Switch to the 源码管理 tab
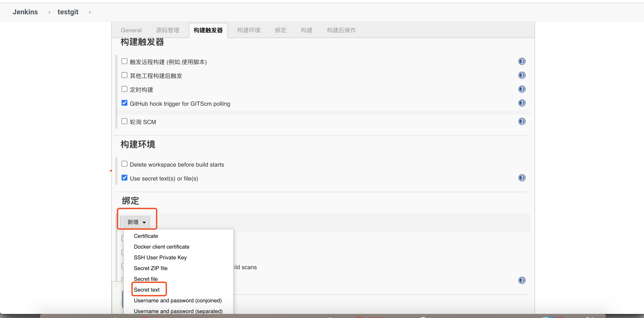The image size is (644, 318). pyautogui.click(x=168, y=30)
